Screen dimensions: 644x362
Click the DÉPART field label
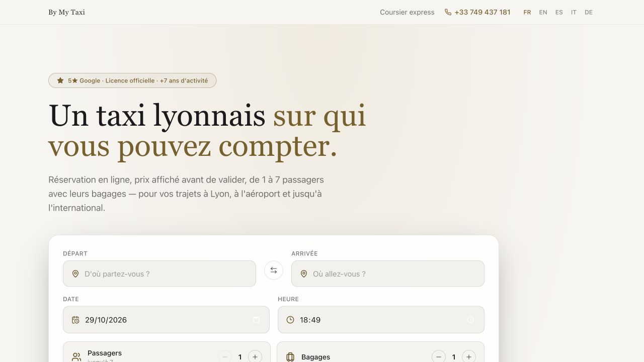[x=75, y=253]
